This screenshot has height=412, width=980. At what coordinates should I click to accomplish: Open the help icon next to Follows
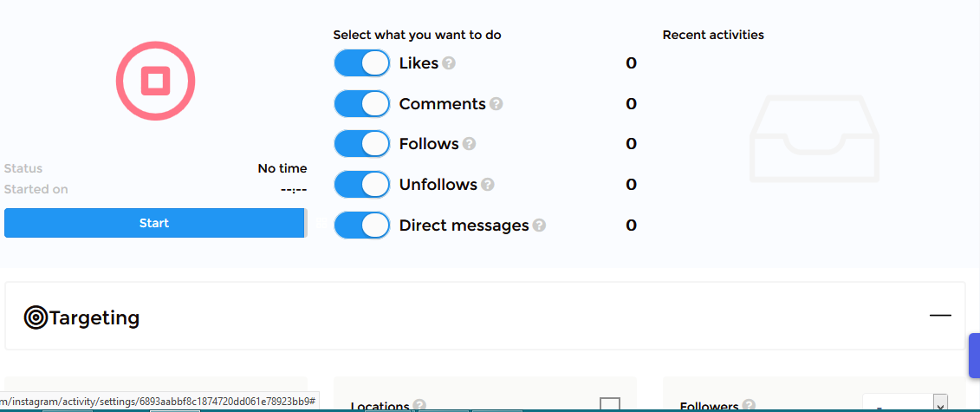tap(470, 144)
